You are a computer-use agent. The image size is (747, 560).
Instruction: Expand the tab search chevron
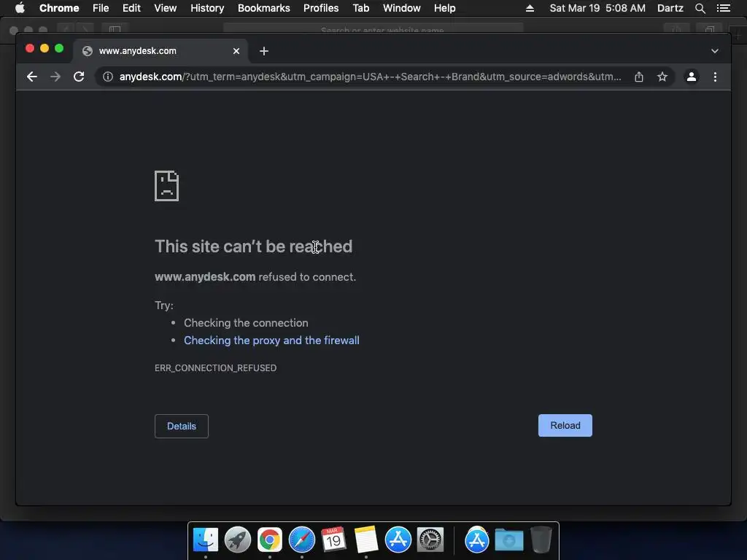715,51
